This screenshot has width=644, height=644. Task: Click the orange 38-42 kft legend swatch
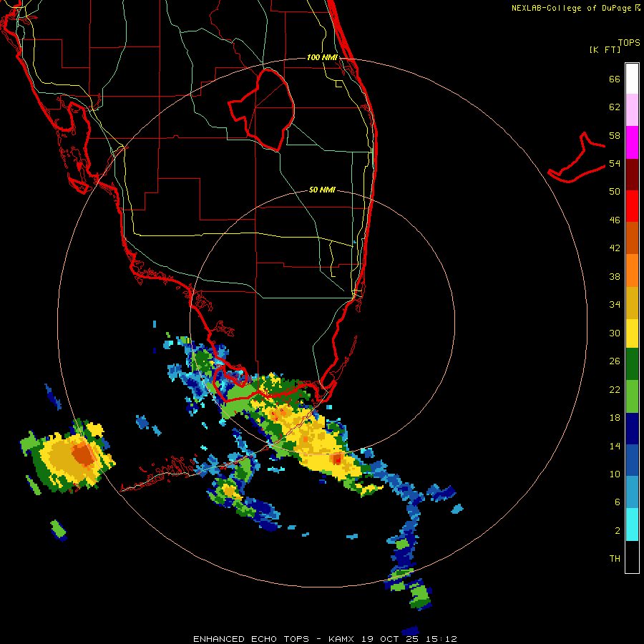[x=632, y=270]
